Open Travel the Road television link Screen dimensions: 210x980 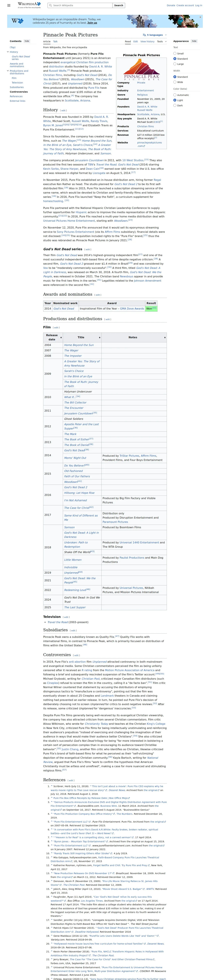tap(58, 622)
